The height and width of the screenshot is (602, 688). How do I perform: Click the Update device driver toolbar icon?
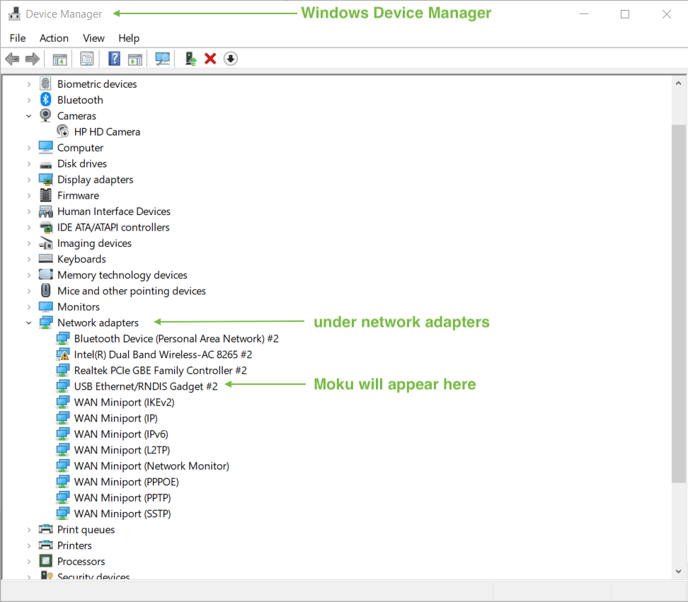point(190,59)
